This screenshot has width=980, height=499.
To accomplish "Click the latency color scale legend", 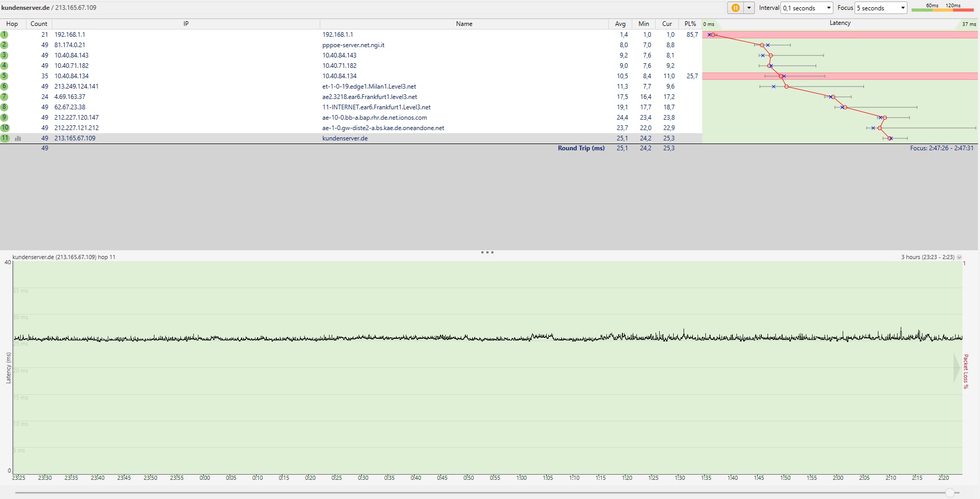I will tap(943, 8).
